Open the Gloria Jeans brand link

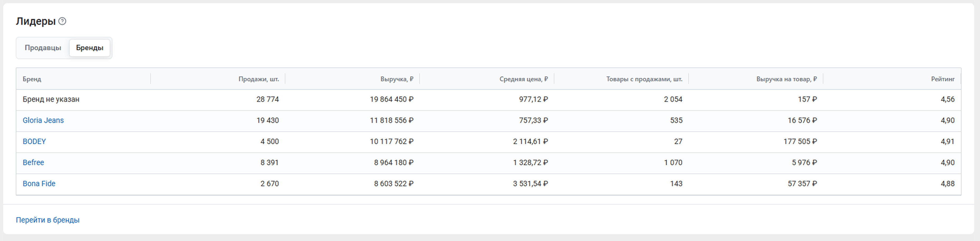pyautogui.click(x=43, y=120)
